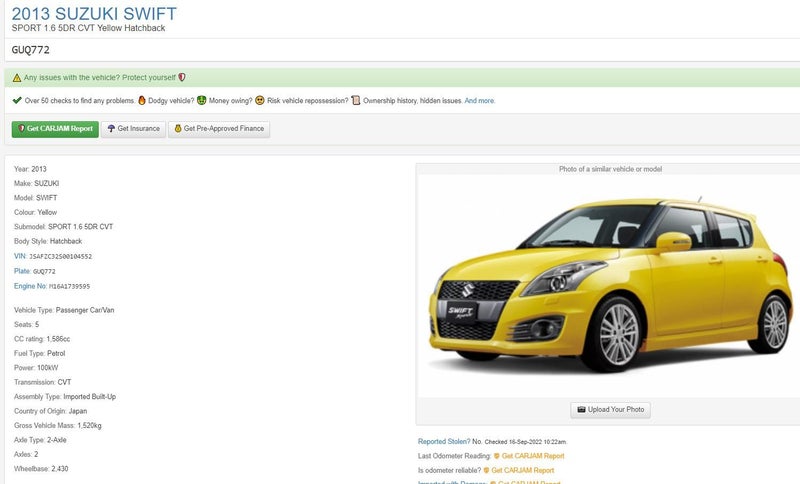Click the 'Gross Vehicle Mass: 1,520kg' row
Viewport: 800px width, 484px height.
coord(58,425)
